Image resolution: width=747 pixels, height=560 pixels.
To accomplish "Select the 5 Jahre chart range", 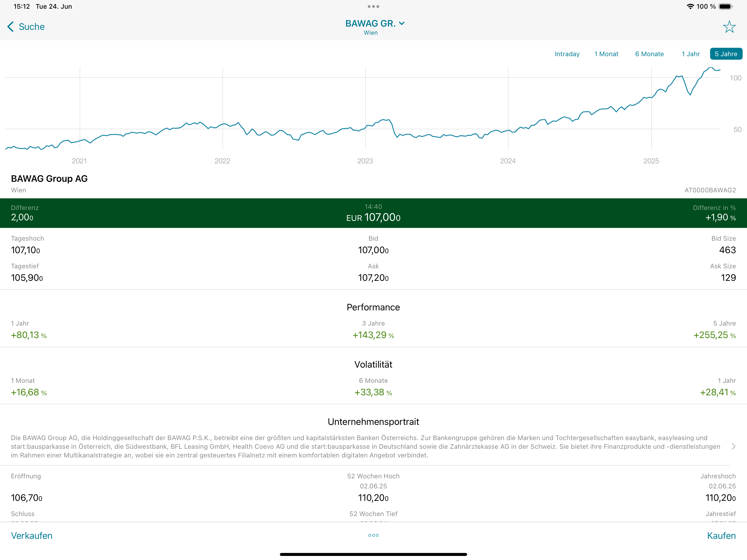I will pos(726,54).
